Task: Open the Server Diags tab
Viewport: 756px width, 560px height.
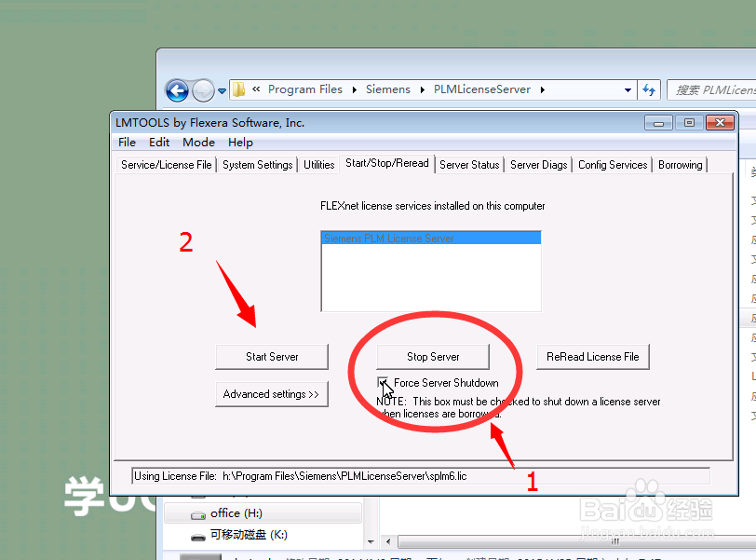Action: pos(538,165)
